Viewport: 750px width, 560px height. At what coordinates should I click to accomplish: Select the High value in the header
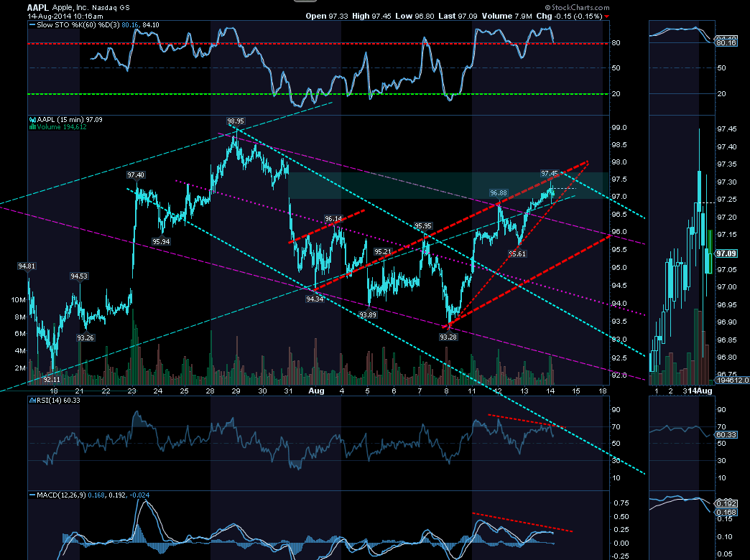point(371,16)
